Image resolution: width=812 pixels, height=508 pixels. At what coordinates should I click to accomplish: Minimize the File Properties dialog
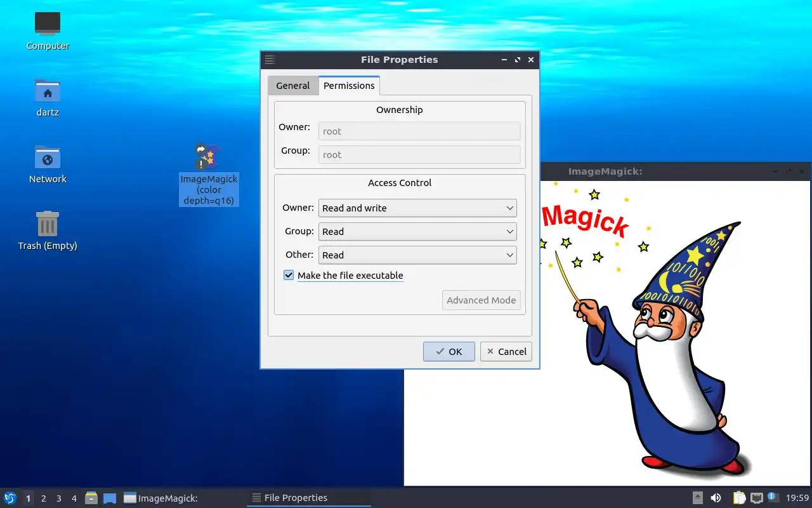coord(504,60)
